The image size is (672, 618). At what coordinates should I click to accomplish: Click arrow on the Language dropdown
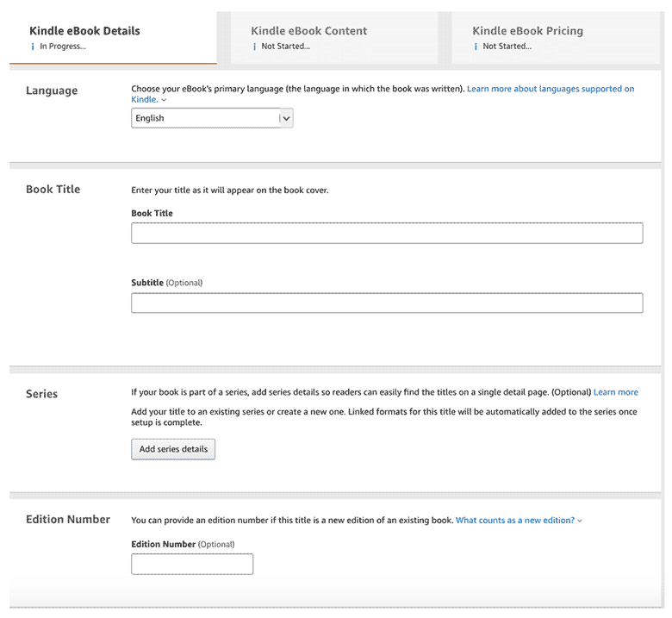(x=286, y=118)
